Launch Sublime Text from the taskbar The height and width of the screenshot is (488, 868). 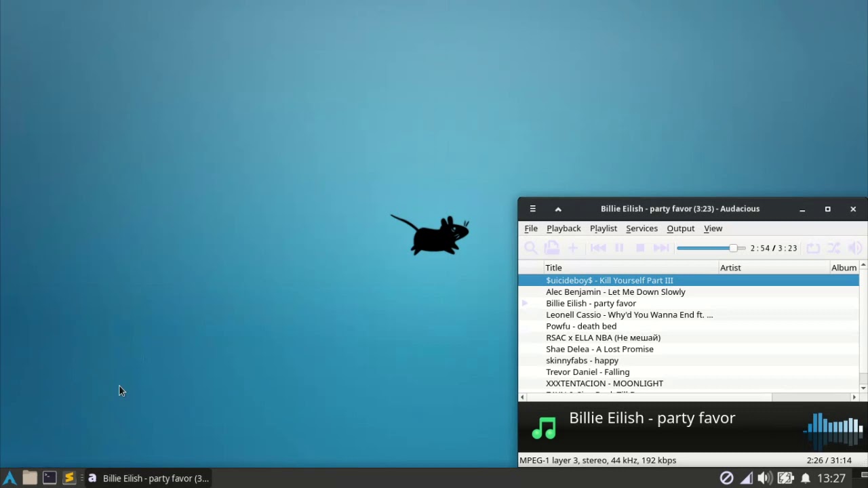69,479
